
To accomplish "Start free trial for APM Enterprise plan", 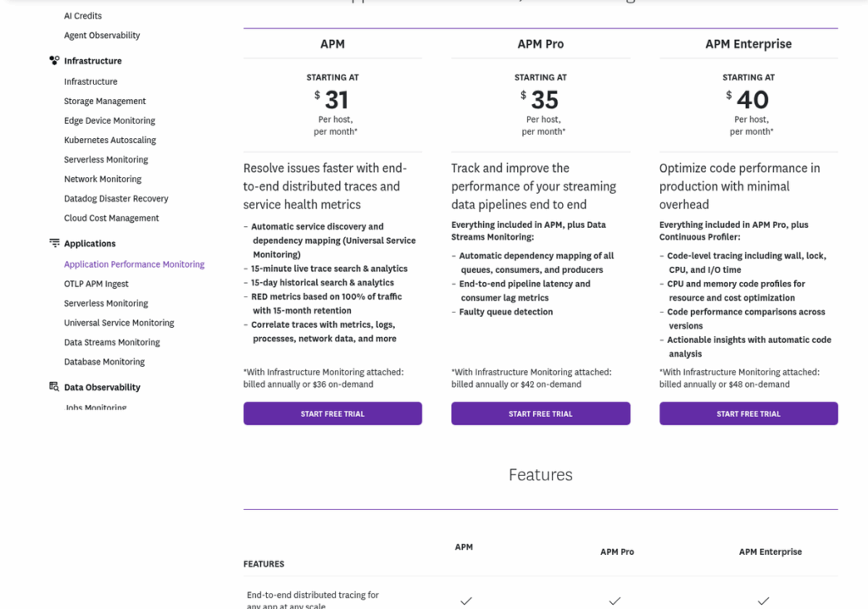I will [748, 413].
